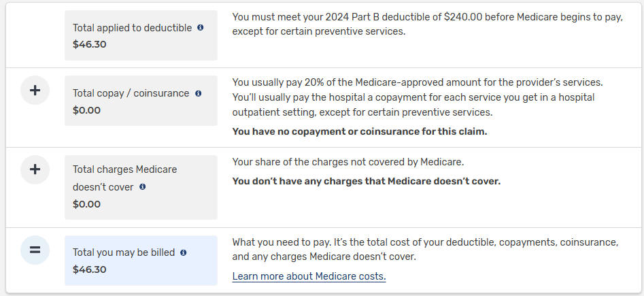
Task: Click the $0.00 amount under charges Medicare doesn't cover
Action: pyautogui.click(x=86, y=204)
